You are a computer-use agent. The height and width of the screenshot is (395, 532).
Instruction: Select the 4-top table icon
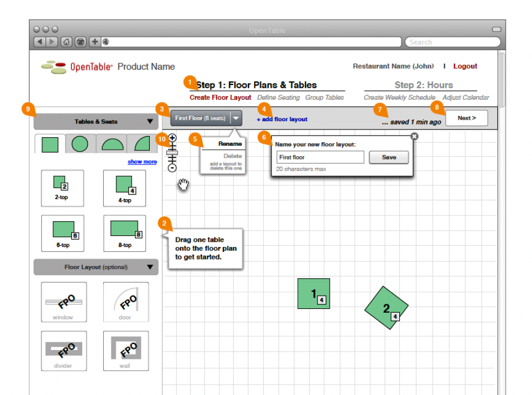[x=124, y=188]
